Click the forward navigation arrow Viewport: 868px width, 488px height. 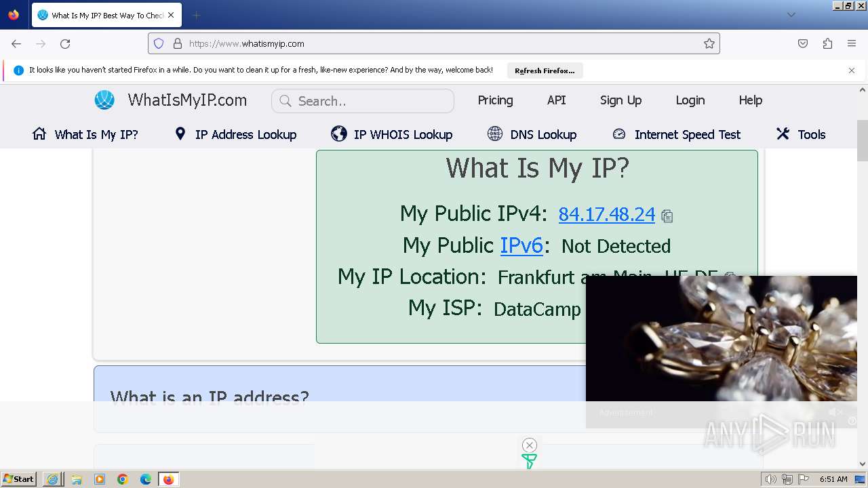[41, 43]
